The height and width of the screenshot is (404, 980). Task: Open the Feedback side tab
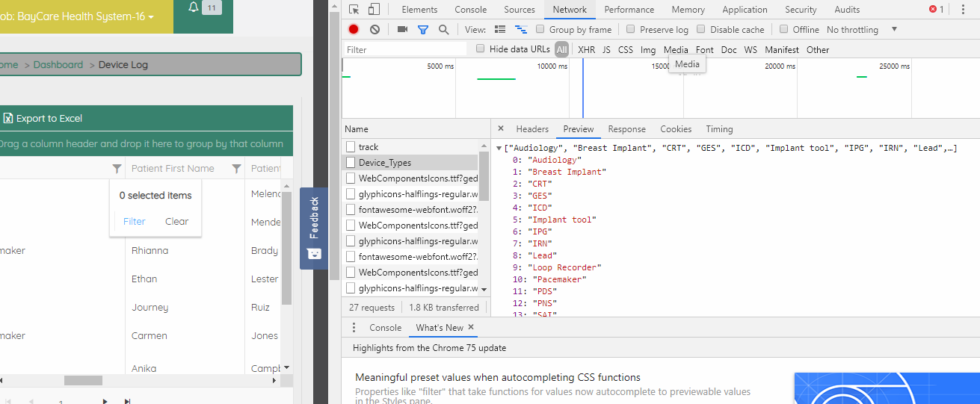point(314,228)
